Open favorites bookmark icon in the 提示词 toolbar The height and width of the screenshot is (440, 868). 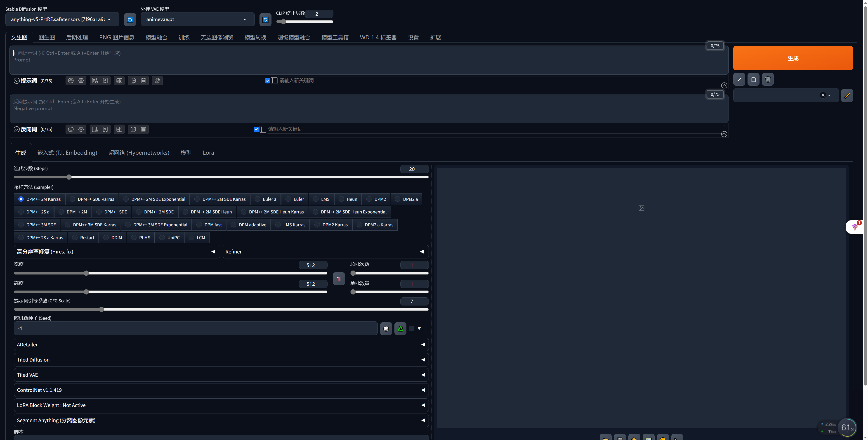pyautogui.click(x=106, y=80)
